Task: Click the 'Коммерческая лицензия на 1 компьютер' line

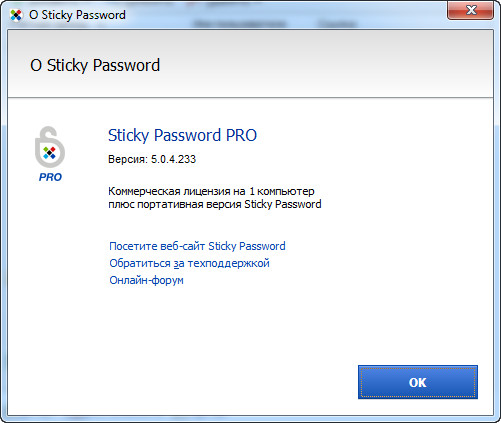Action: tap(211, 191)
